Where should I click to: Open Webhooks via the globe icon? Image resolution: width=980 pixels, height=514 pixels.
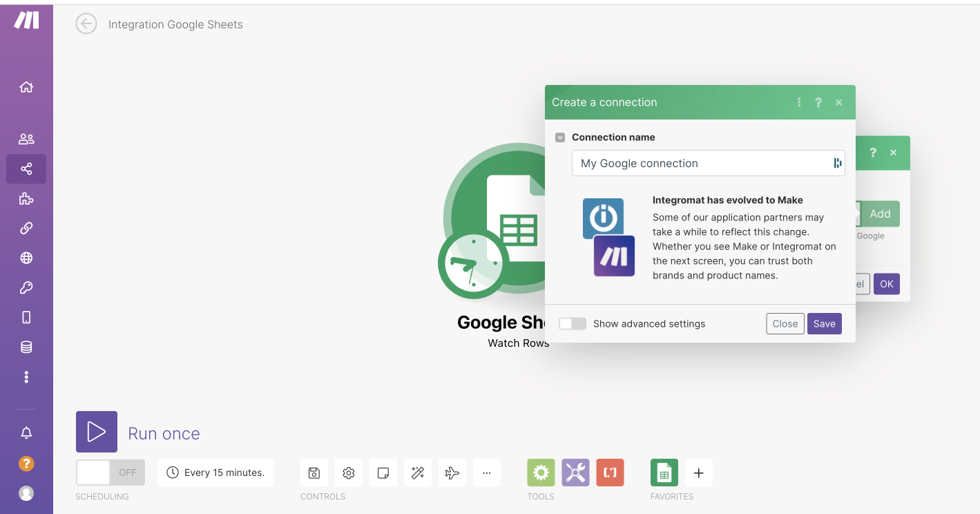(26, 258)
